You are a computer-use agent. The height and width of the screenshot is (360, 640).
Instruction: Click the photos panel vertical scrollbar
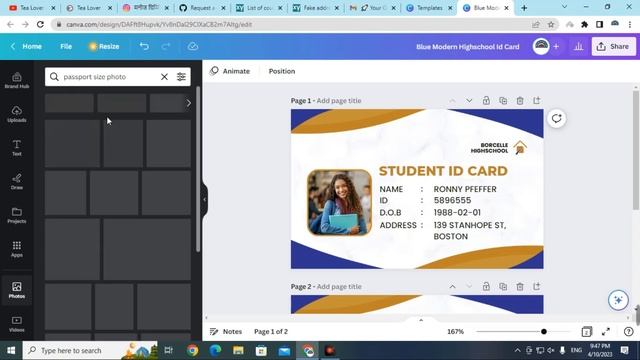198,169
